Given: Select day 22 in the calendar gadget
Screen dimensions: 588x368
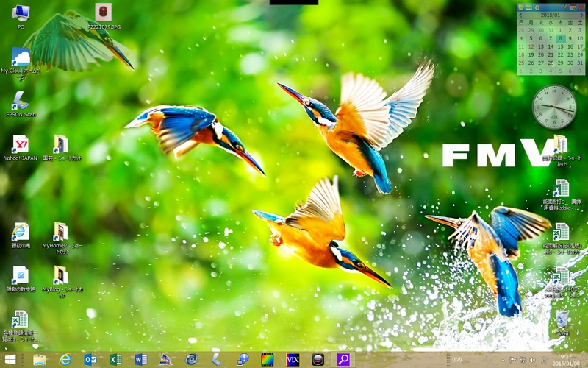Looking at the screenshot, I should pos(560,54).
